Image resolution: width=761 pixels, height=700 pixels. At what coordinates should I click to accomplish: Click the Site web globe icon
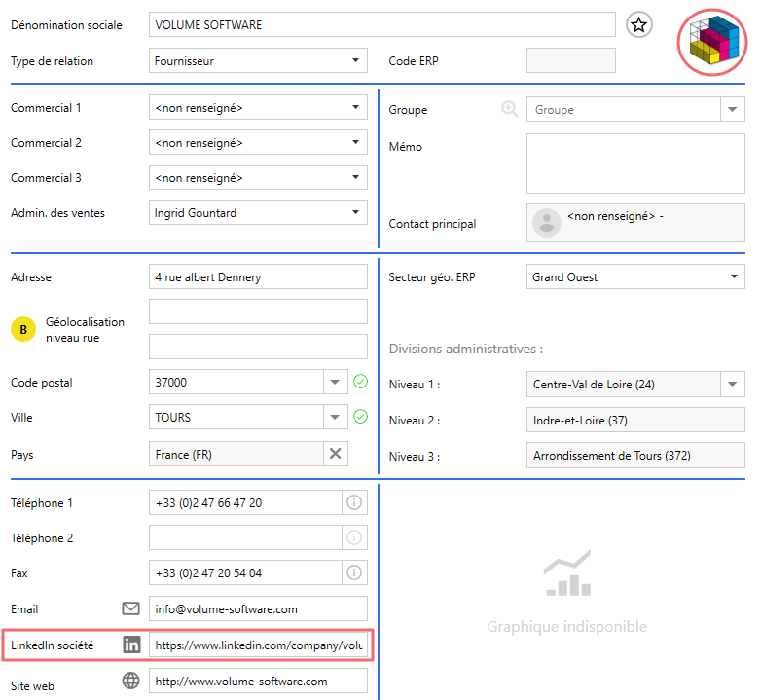[131, 681]
